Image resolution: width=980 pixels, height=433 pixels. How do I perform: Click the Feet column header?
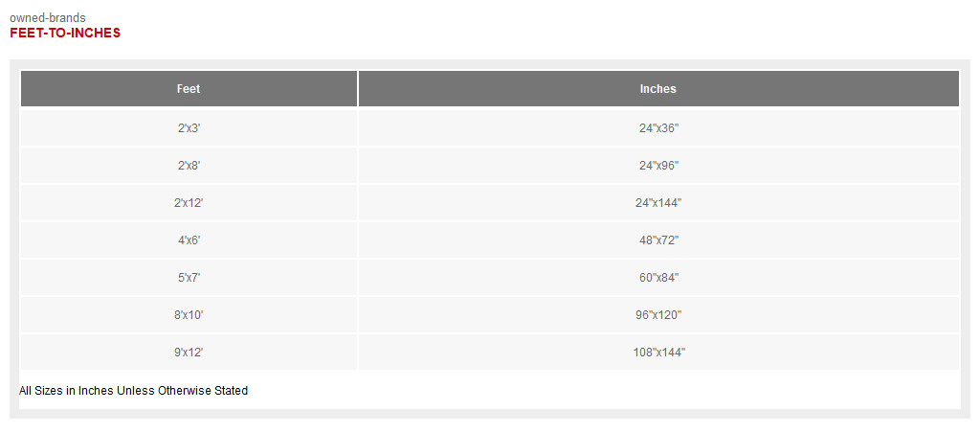pyautogui.click(x=189, y=89)
